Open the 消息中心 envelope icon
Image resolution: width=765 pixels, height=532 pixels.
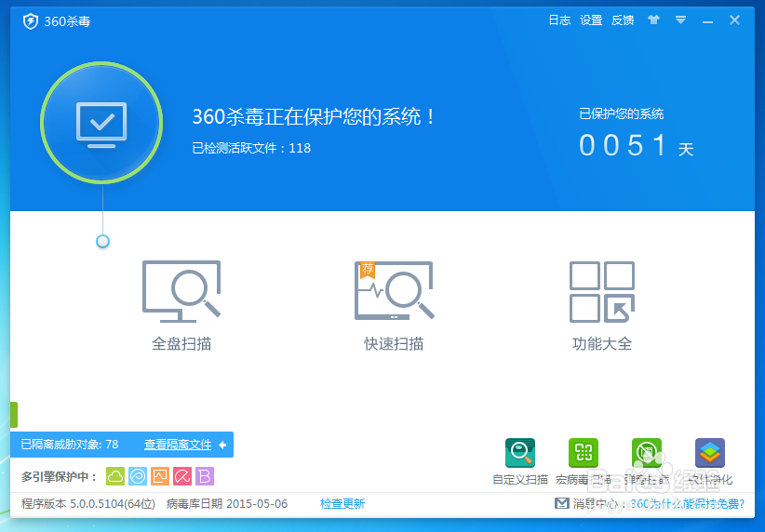(561, 503)
